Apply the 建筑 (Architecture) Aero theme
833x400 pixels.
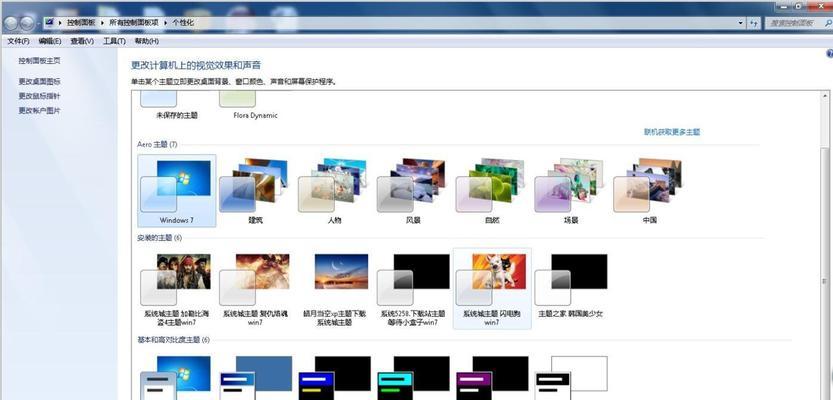[x=255, y=191]
